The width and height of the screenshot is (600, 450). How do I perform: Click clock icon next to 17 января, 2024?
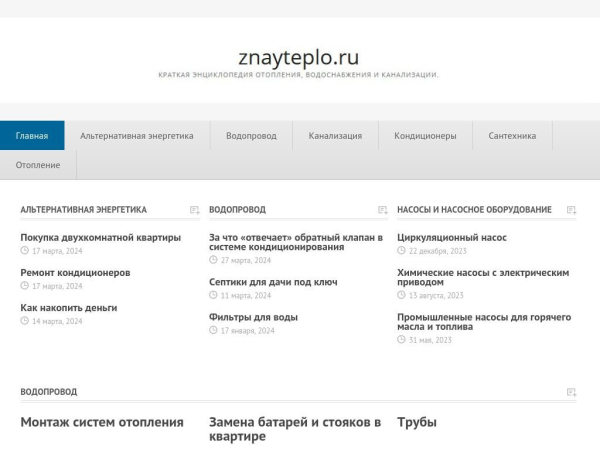coord(213,330)
